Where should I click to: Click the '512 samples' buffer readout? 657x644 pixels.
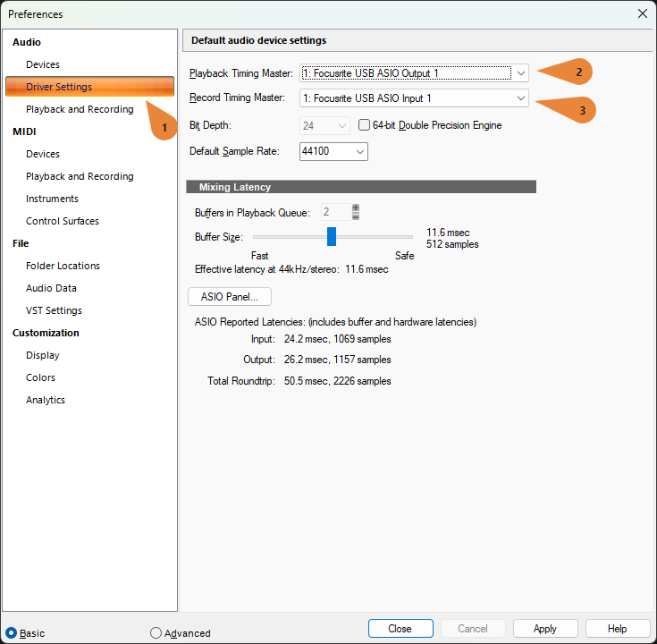[452, 244]
